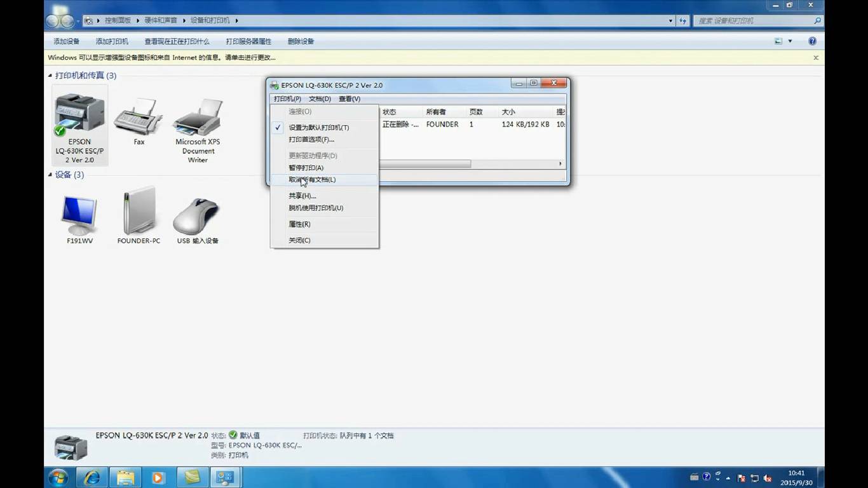Viewport: 868px width, 488px height.
Task: Click the print queue horizontal scrollbar thumb
Action: pyautogui.click(x=424, y=164)
